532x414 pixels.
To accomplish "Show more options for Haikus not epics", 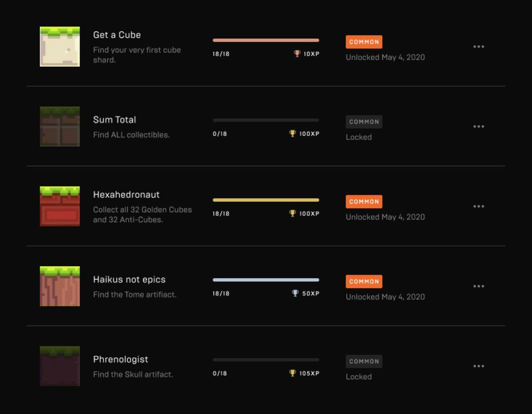I will click(x=478, y=286).
